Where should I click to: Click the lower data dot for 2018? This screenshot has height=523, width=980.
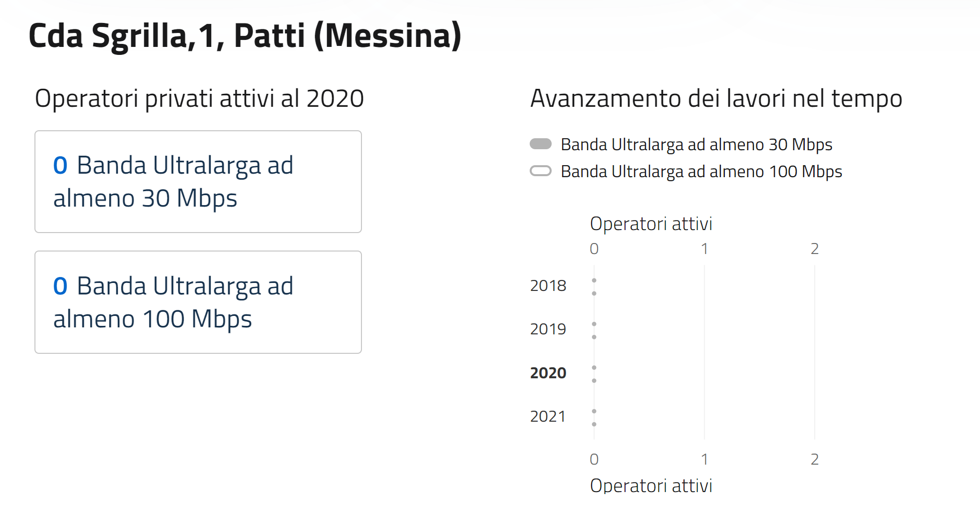[x=594, y=293]
